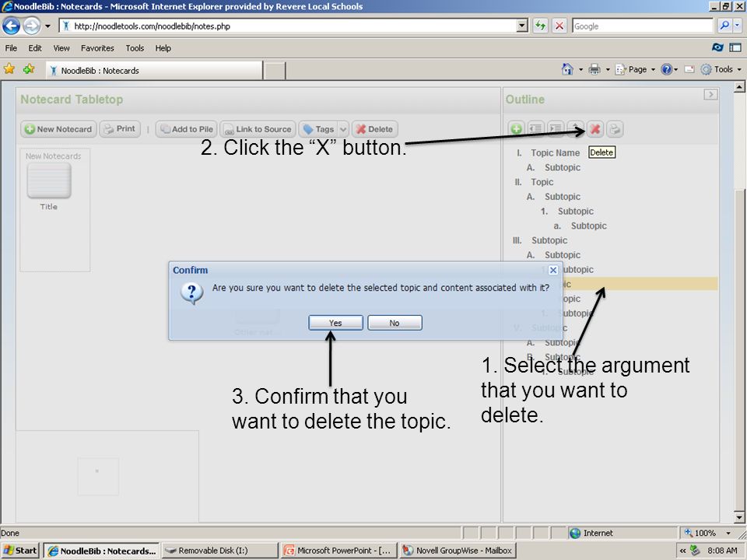Viewport: 747px width, 560px height.
Task: Click the search magnifier icon
Action: point(724,26)
